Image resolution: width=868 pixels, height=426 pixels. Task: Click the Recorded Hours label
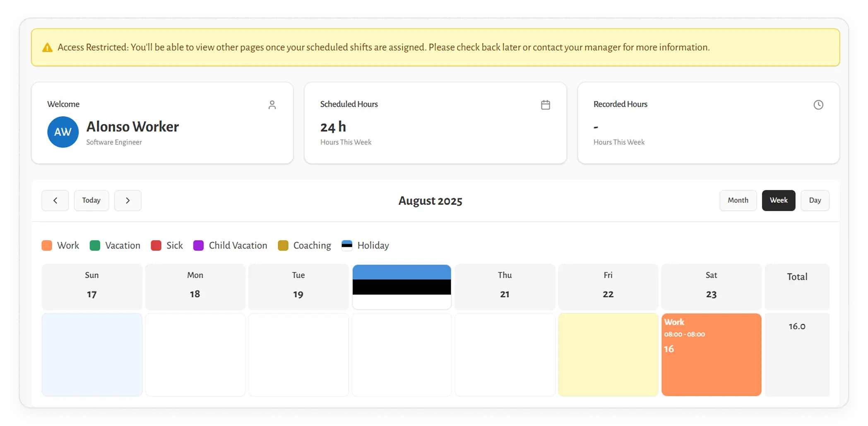click(x=620, y=104)
